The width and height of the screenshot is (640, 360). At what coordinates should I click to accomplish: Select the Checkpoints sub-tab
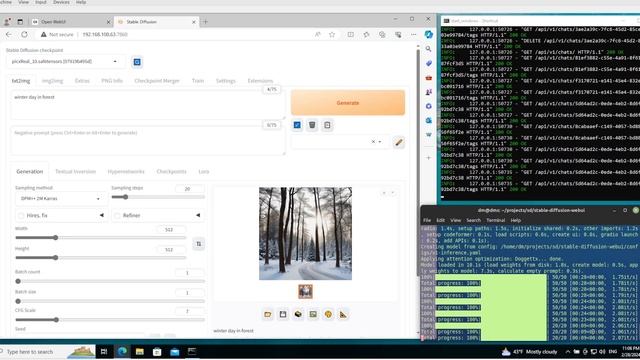171,171
